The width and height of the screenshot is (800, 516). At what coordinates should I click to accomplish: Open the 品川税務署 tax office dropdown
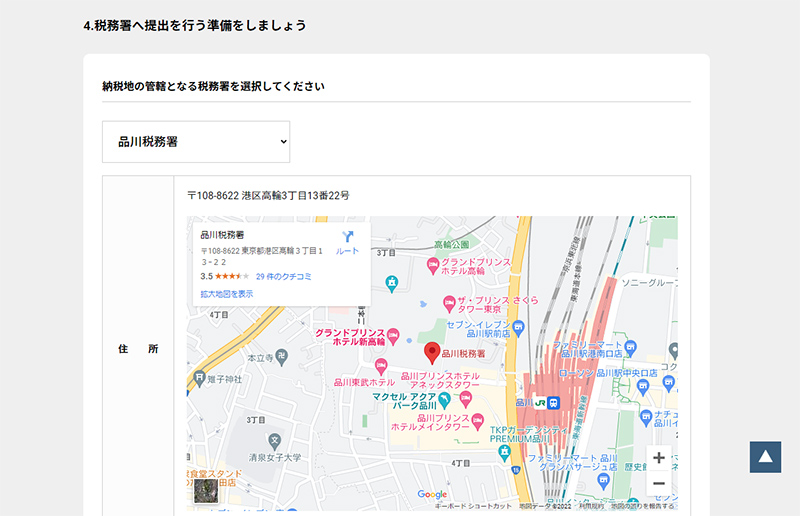[x=196, y=142]
